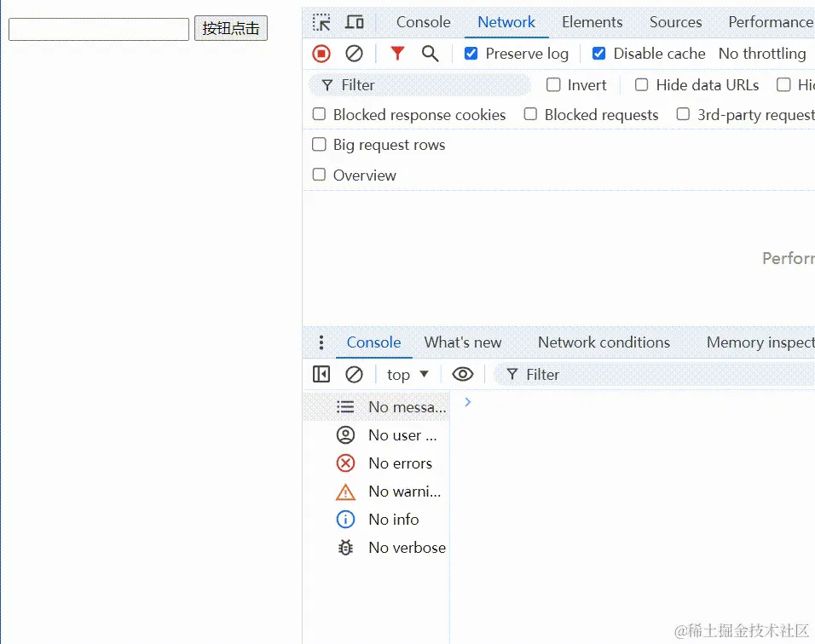Viewport: 815px width, 644px height.
Task: Open the Performance tab
Action: (x=771, y=22)
